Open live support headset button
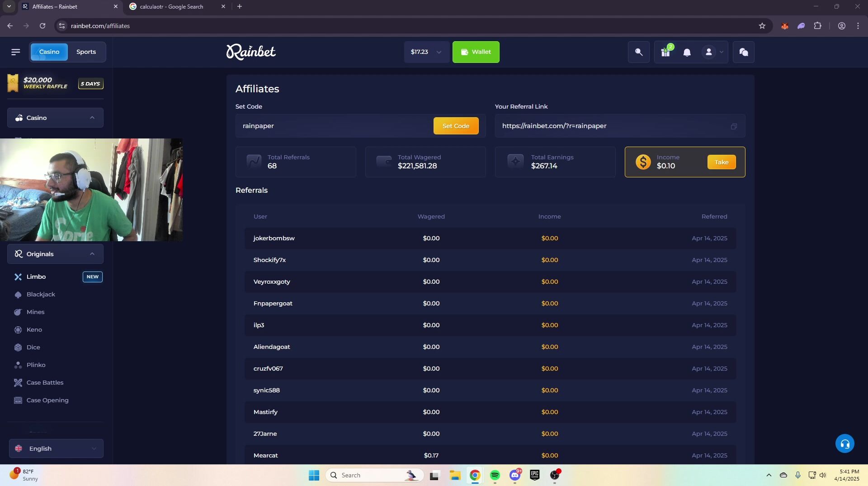This screenshot has width=868, height=486. coord(844,444)
